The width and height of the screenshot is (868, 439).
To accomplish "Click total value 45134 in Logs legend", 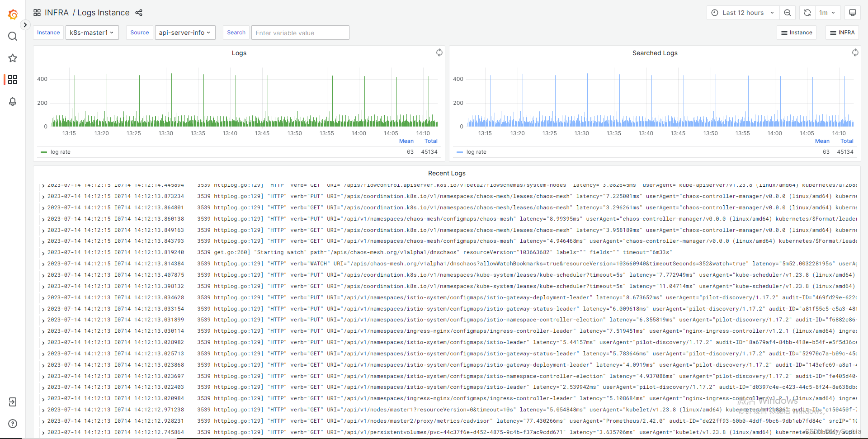I will click(429, 152).
